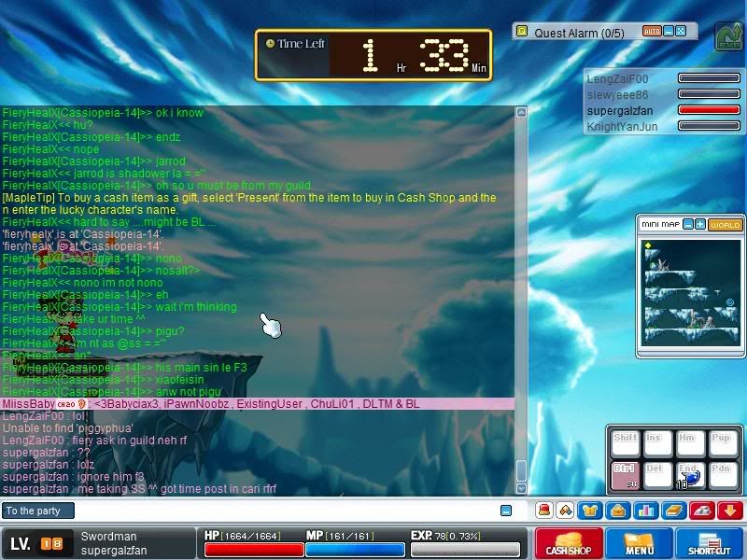
Task: Open the inventory bag icon
Action: (x=617, y=511)
